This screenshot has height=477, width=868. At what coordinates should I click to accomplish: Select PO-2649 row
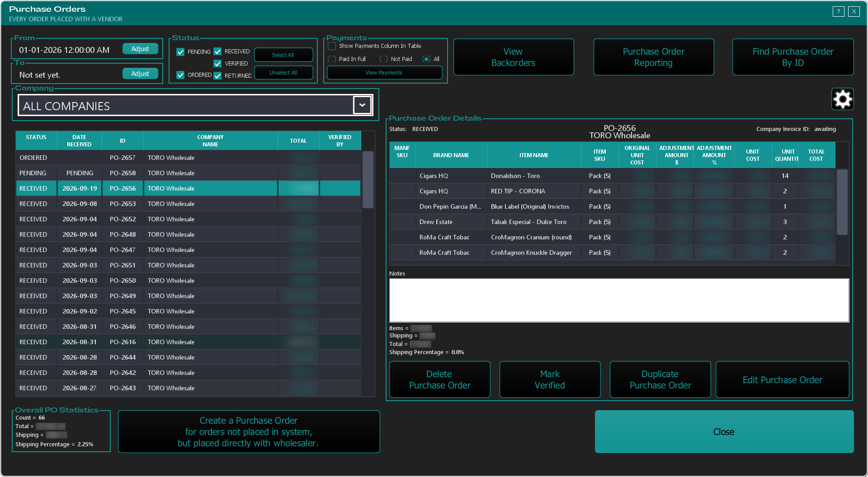click(x=188, y=296)
